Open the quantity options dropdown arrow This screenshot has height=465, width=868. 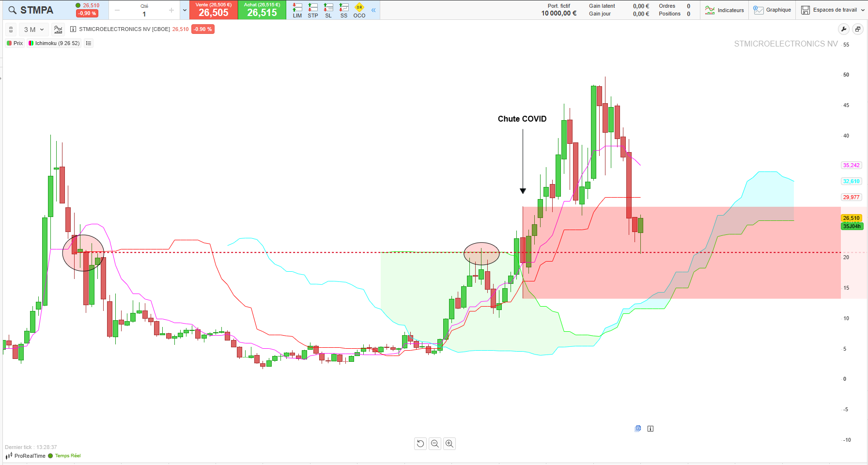click(x=185, y=10)
